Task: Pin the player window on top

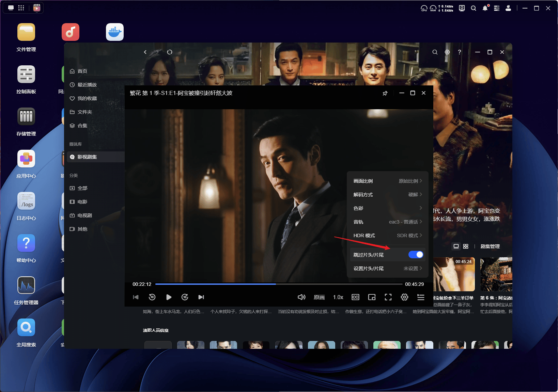Action: [x=385, y=93]
